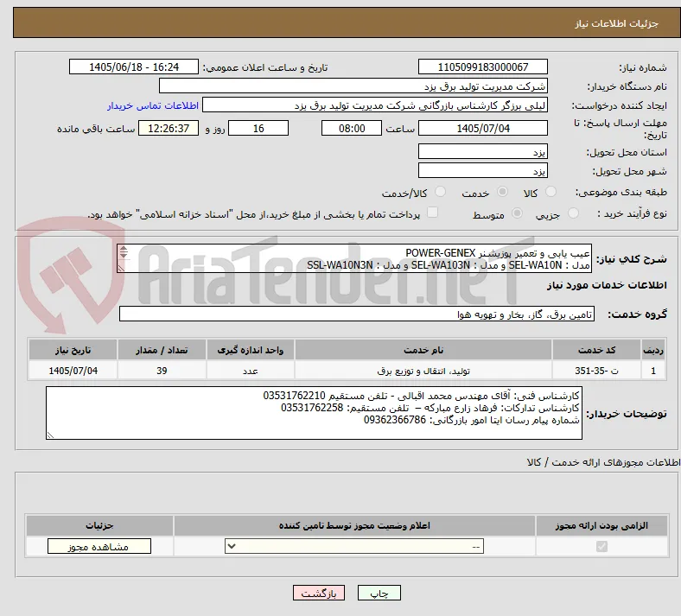Image resolution: width=681 pixels, height=616 pixels.
Task: Click the resize handle of buyer explanations box
Action: pyautogui.click(x=50, y=435)
